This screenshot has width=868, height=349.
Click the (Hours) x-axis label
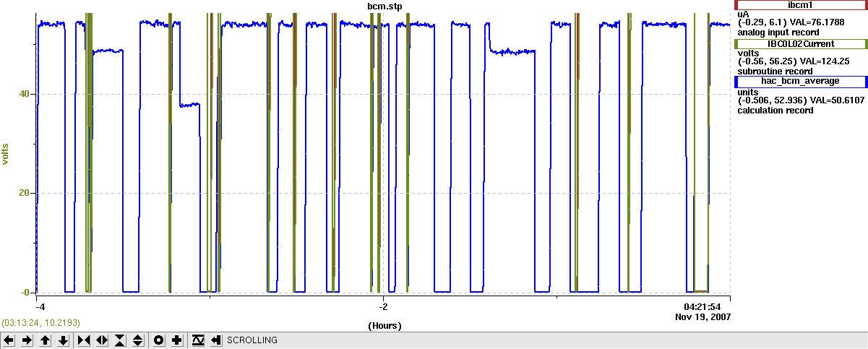click(x=384, y=326)
